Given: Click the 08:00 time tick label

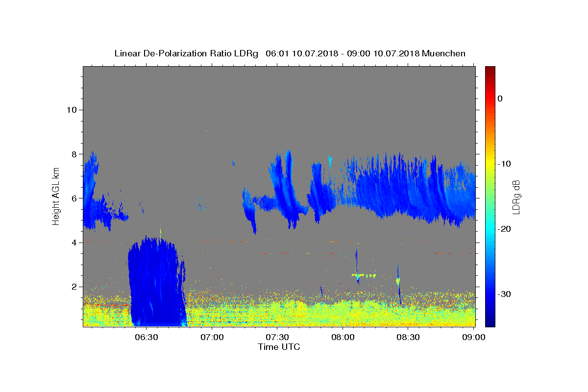Looking at the screenshot, I should pyautogui.click(x=343, y=337).
